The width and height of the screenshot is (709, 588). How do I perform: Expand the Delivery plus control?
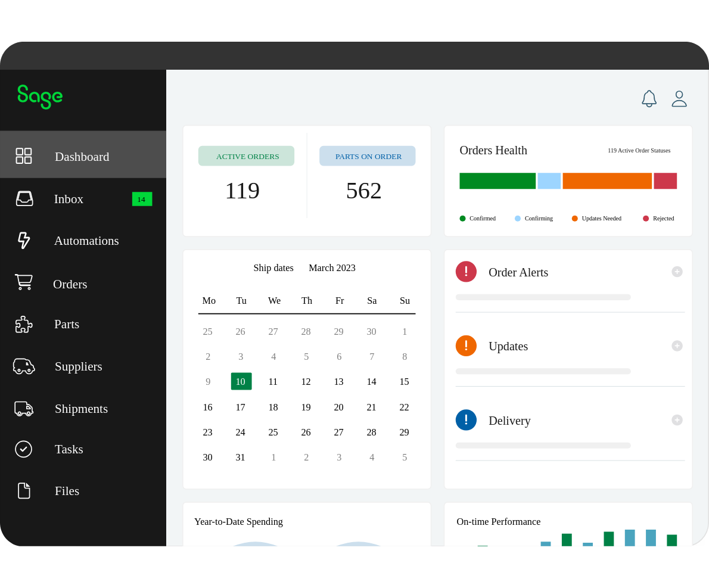(677, 419)
